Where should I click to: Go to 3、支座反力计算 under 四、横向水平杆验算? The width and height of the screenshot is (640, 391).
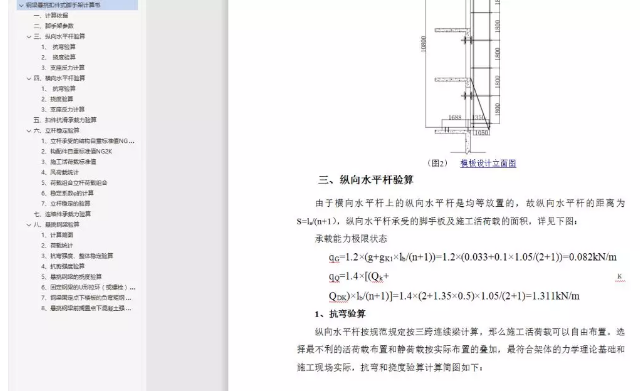pos(63,109)
